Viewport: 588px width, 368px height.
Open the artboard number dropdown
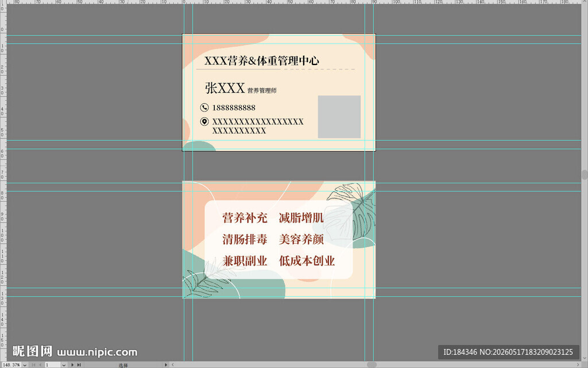pos(64,365)
